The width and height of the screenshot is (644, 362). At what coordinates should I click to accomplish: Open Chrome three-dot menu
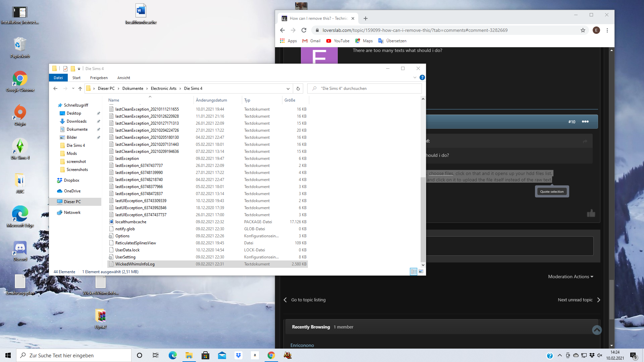point(607,30)
